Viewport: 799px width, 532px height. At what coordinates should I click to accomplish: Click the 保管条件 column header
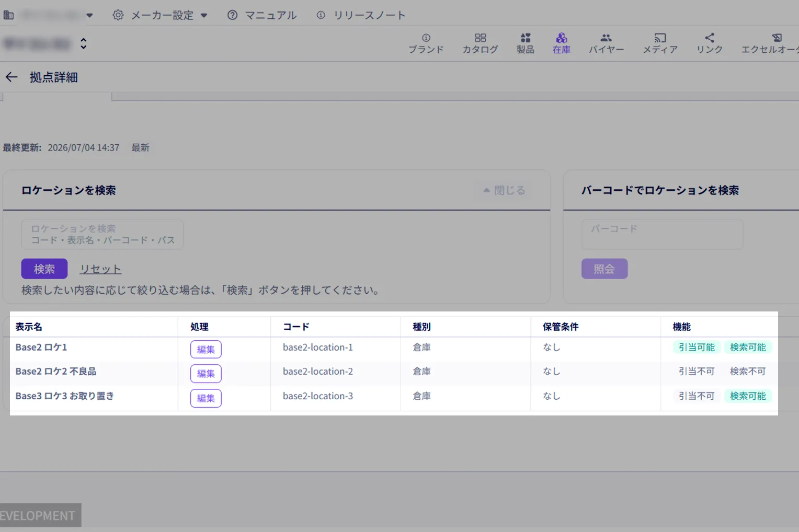point(561,327)
